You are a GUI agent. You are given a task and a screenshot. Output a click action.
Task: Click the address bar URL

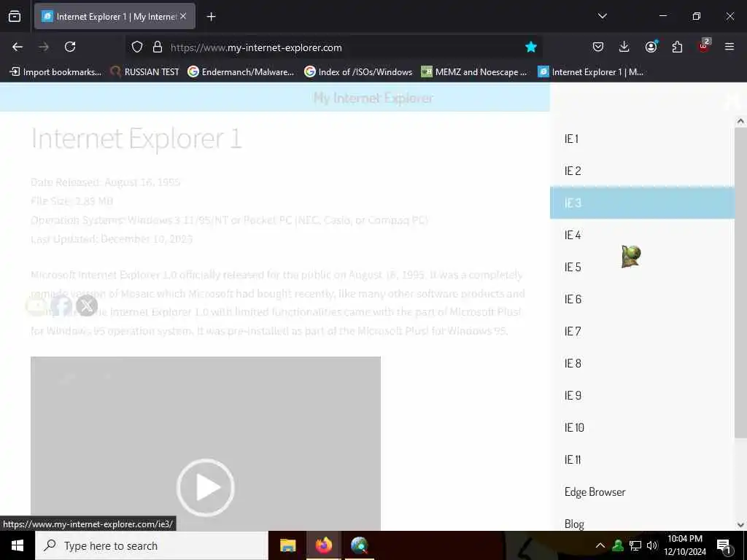(x=256, y=47)
